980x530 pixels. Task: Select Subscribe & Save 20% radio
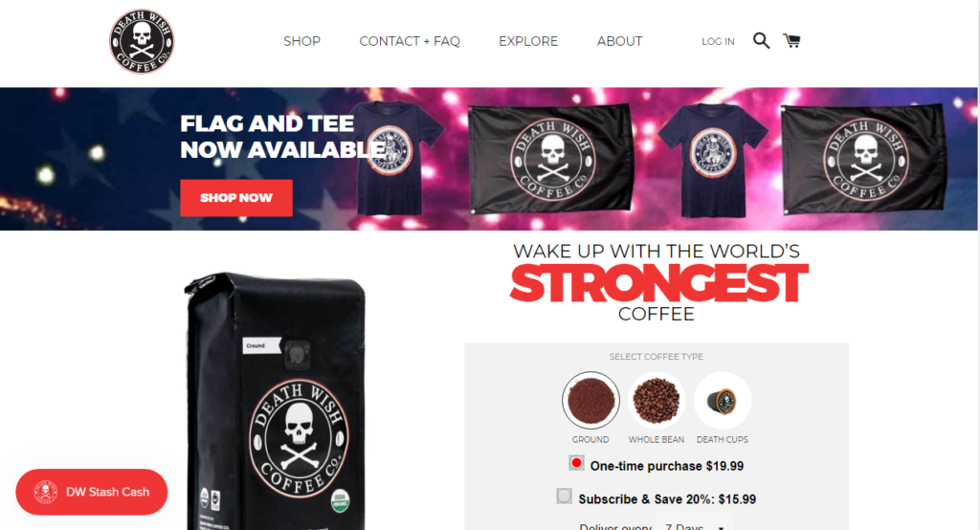pos(564,497)
